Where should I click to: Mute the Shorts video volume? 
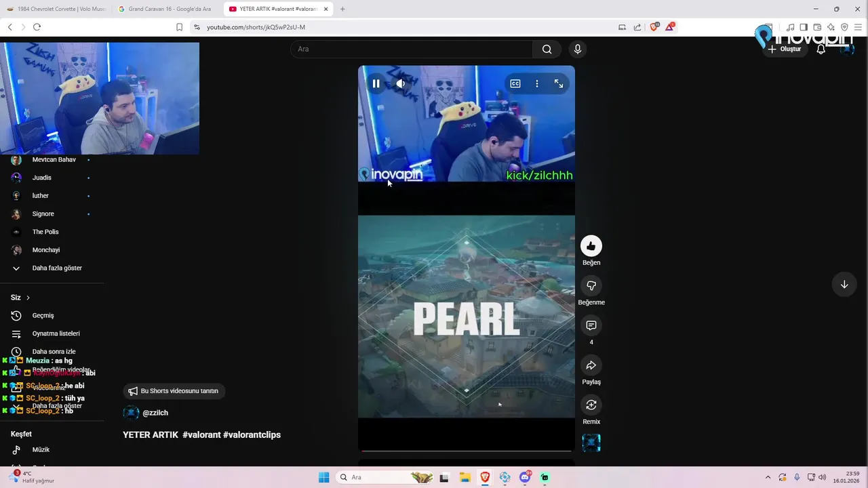(401, 83)
